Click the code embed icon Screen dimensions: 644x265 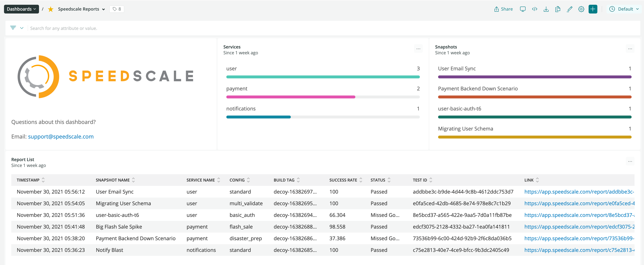(534, 9)
